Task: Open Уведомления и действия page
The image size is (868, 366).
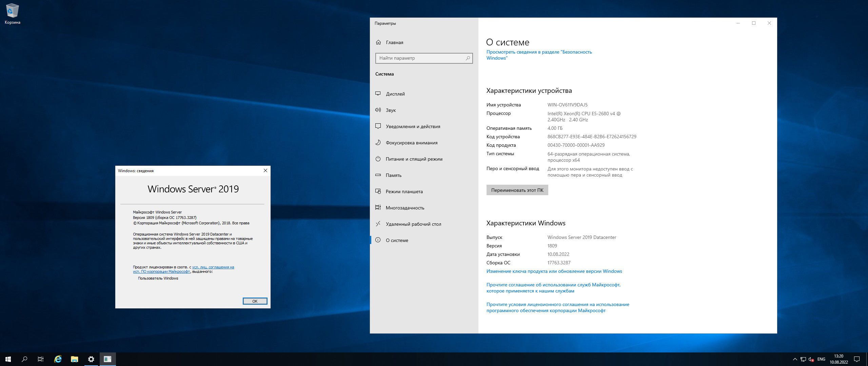Action: point(424,126)
